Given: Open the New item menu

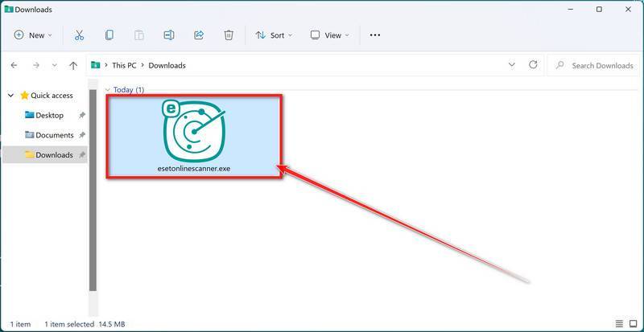Looking at the screenshot, I should click(x=33, y=35).
